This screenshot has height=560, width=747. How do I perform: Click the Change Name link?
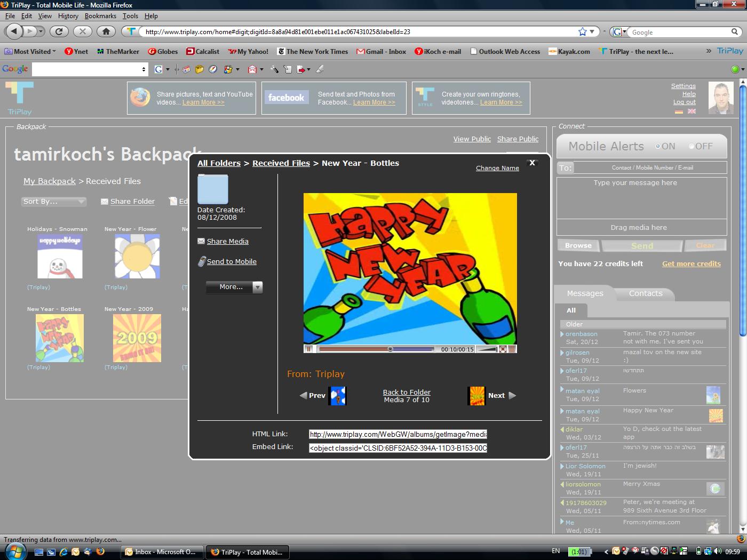tap(497, 168)
